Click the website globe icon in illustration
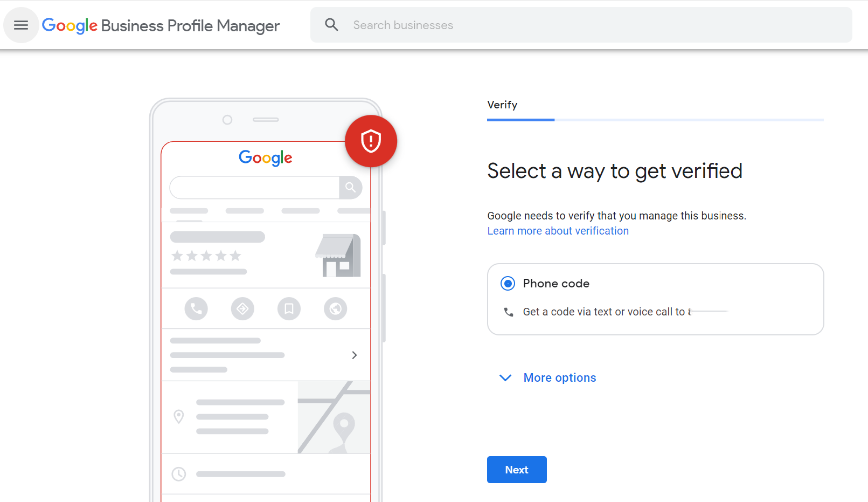This screenshot has width=868, height=502. tap(335, 309)
